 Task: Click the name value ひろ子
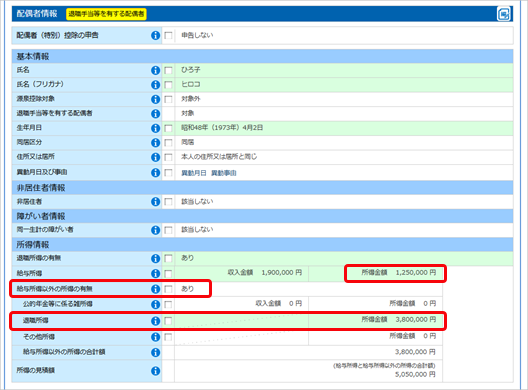191,70
